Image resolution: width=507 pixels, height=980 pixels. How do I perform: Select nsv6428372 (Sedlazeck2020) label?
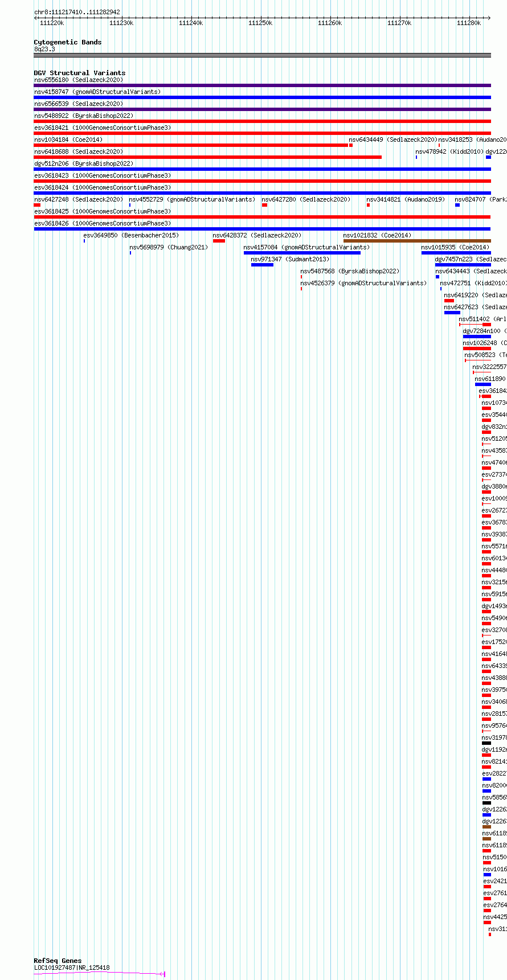[257, 235]
